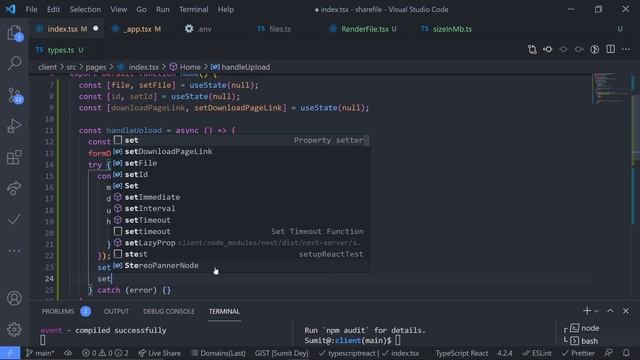Viewport: 640px width, 360px height.
Task: Split the editor to the right
Action: [x=610, y=49]
